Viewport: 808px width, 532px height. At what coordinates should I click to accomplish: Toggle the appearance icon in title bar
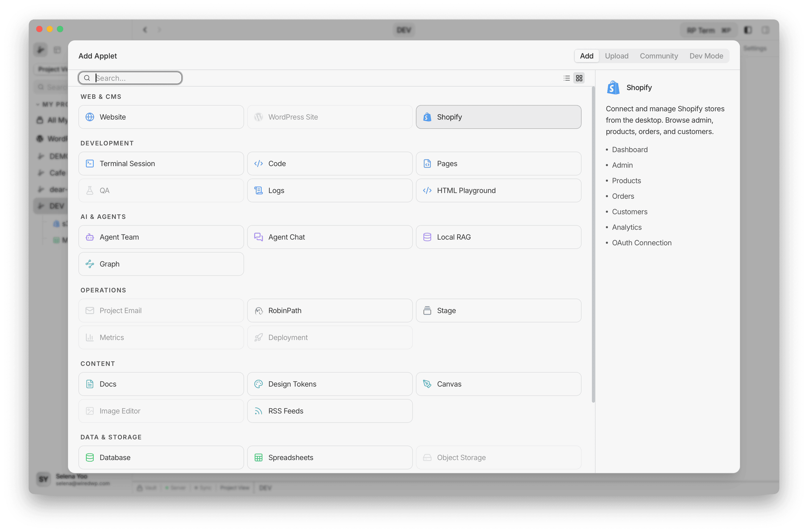[748, 30]
